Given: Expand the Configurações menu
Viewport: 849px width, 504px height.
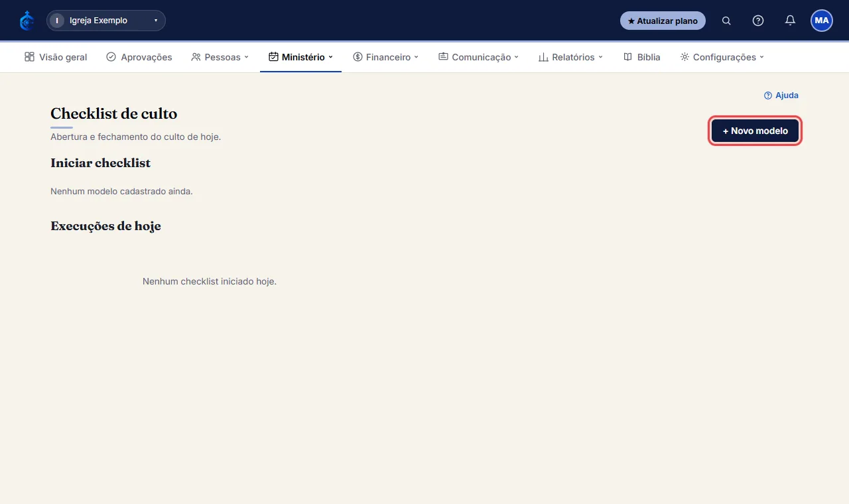Looking at the screenshot, I should (x=722, y=57).
